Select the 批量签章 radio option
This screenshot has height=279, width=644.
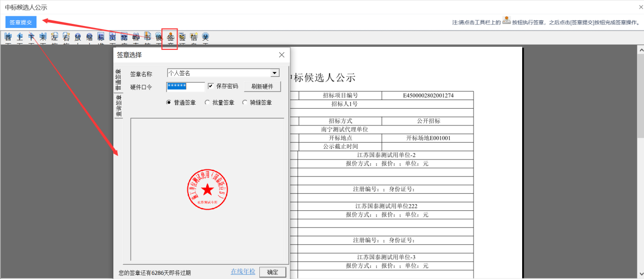pyautogui.click(x=207, y=103)
